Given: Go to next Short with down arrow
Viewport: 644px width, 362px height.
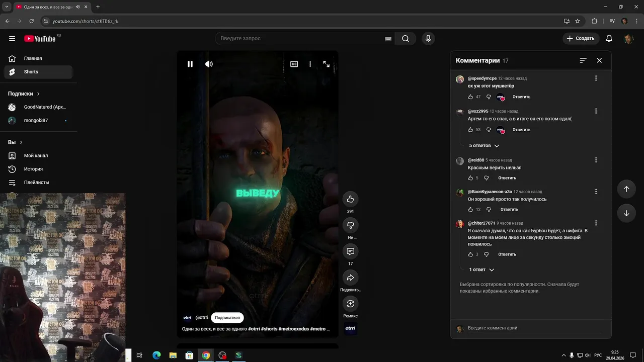Looking at the screenshot, I should 626,213.
